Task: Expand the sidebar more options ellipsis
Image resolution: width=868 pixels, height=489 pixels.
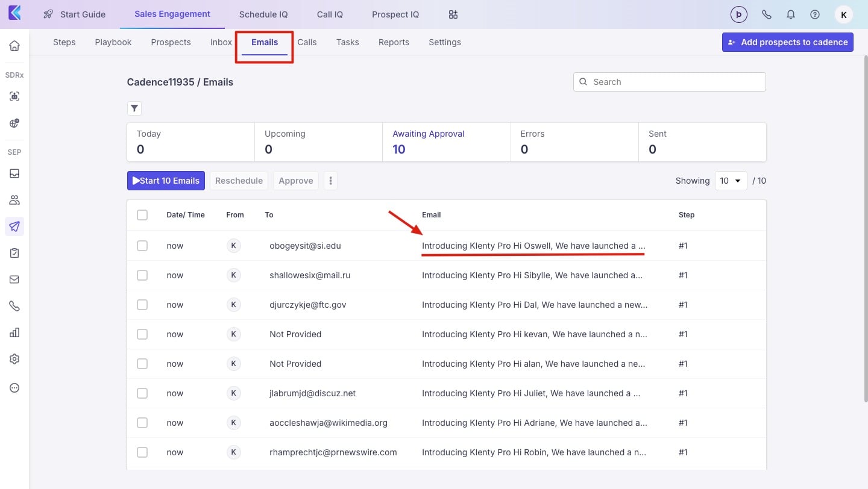Action: (14, 388)
